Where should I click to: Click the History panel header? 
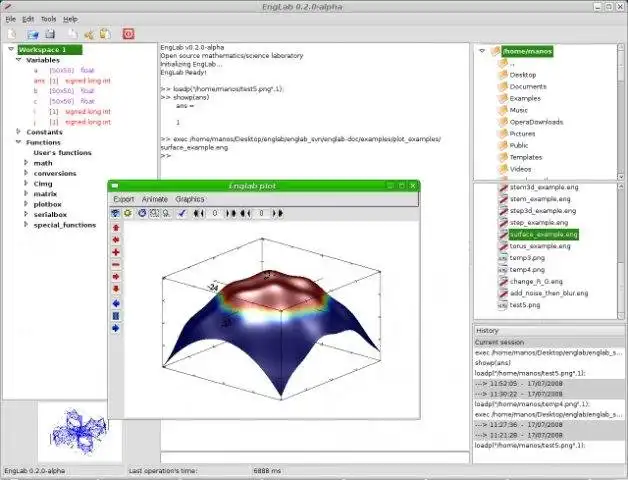pyautogui.click(x=550, y=331)
